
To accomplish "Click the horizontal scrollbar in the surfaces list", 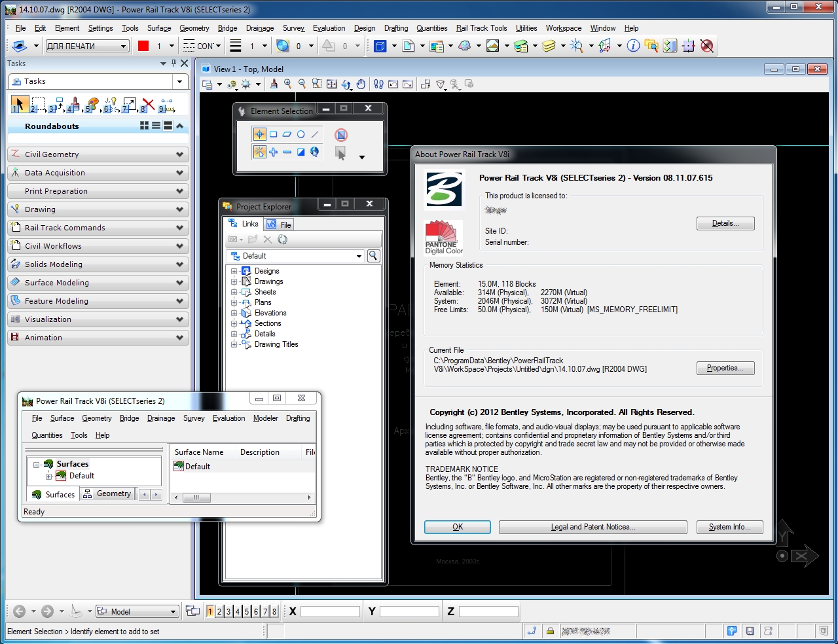I will (x=242, y=497).
